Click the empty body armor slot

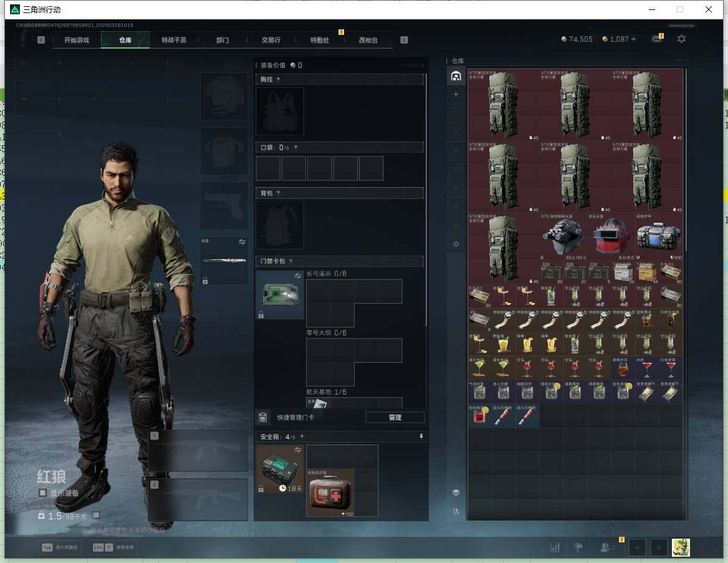coord(224,151)
